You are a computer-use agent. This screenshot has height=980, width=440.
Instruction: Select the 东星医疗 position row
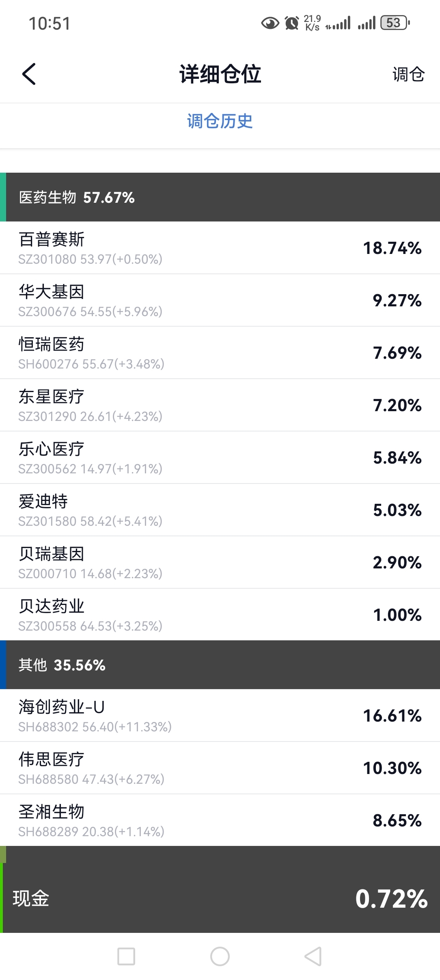[x=220, y=405]
